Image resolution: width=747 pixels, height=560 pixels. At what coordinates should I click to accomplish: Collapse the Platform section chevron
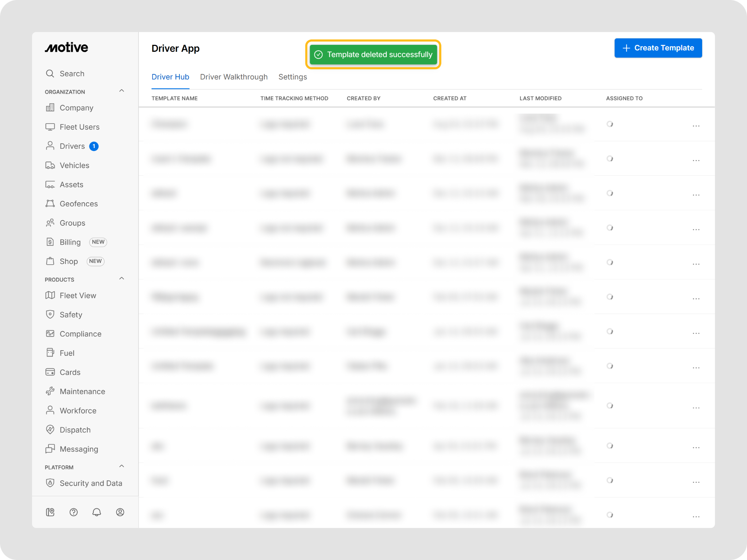(x=122, y=466)
